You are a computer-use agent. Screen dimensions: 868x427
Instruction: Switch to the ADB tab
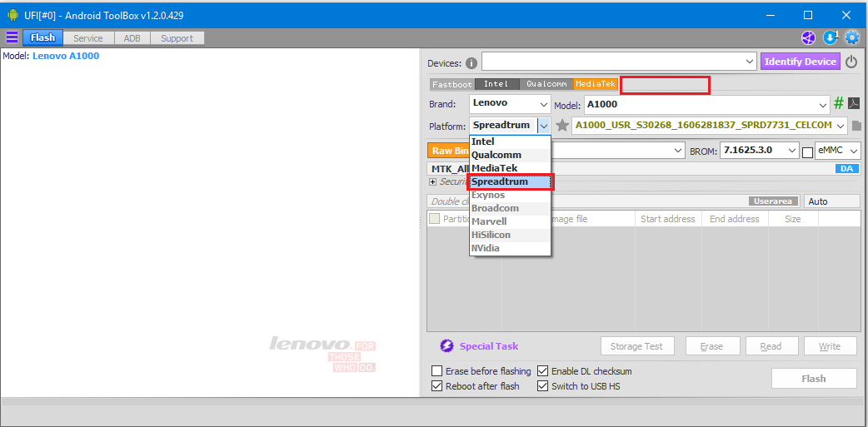pos(132,38)
